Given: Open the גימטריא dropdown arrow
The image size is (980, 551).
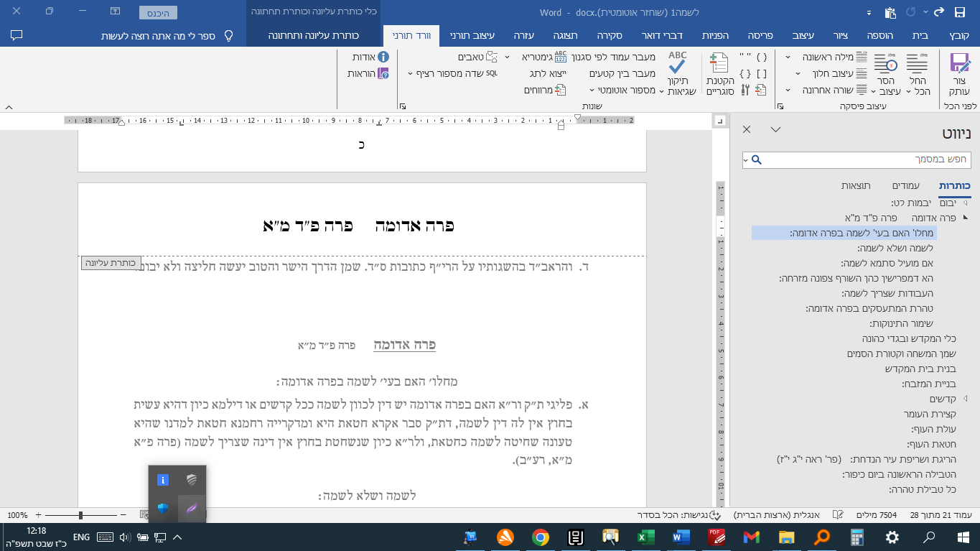Looking at the screenshot, I should click(507, 57).
